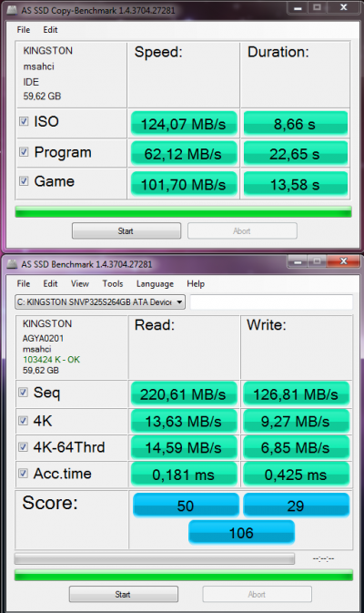Click the Seq write value 126,81 MB/s
364x613 pixels.
pyautogui.click(x=296, y=394)
